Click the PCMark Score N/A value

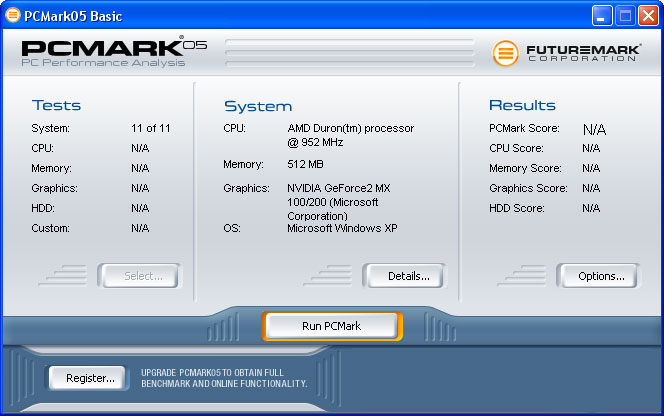pyautogui.click(x=594, y=129)
